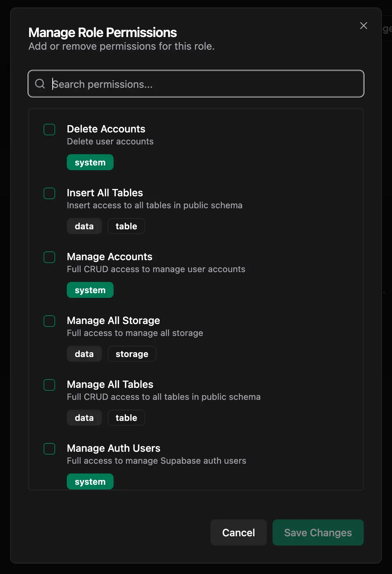Click the search magnifier icon
Viewport: 392px width, 574px height.
pos(40,84)
